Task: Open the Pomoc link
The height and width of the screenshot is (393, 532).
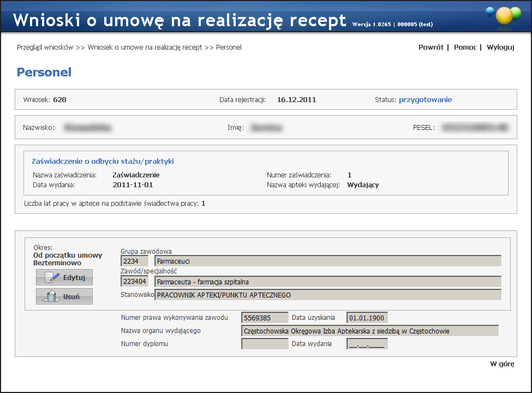Action: pos(465,47)
